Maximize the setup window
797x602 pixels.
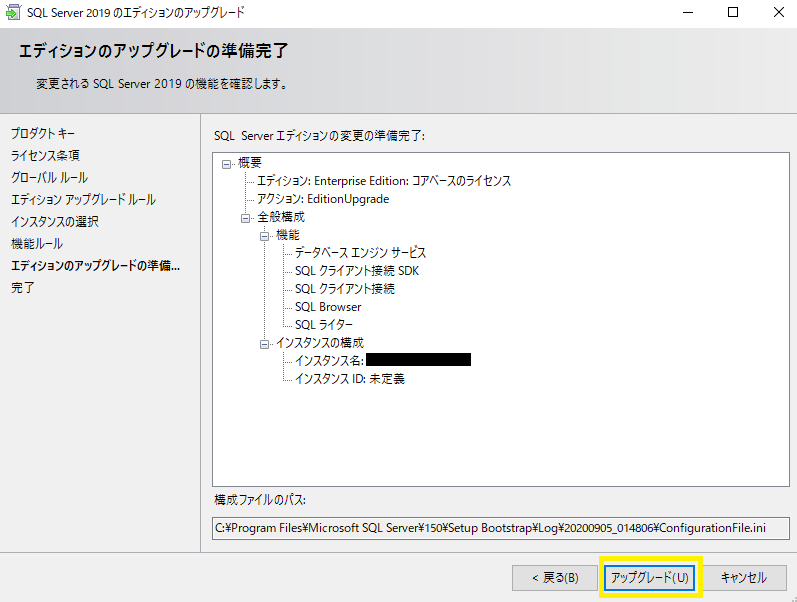(733, 12)
